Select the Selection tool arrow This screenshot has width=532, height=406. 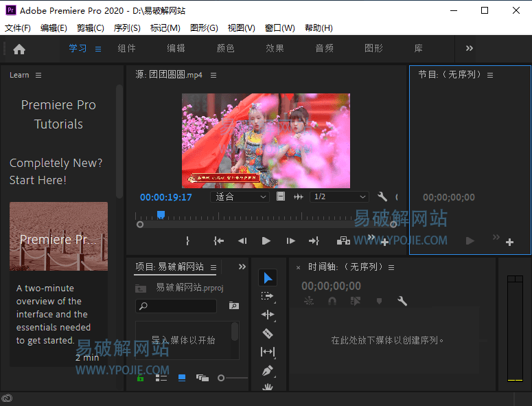(268, 278)
